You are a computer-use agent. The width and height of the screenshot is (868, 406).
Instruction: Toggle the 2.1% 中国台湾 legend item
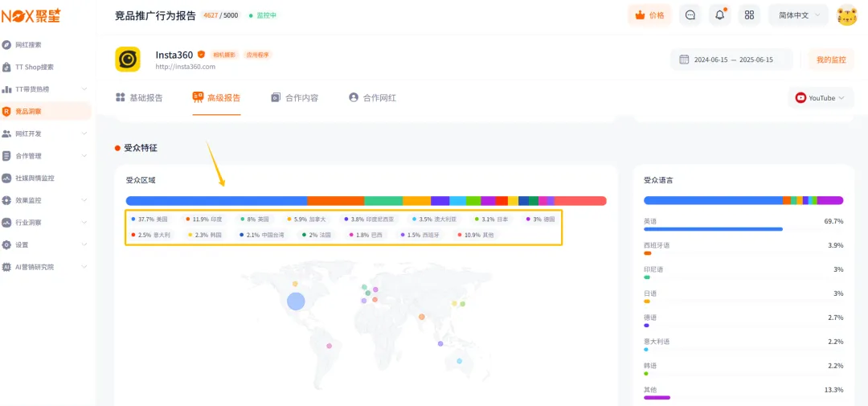tap(262, 235)
